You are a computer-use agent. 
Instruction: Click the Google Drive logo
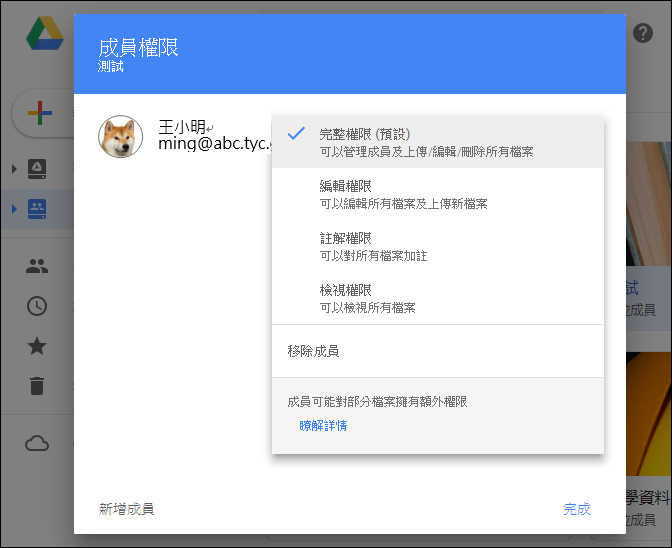(45, 33)
